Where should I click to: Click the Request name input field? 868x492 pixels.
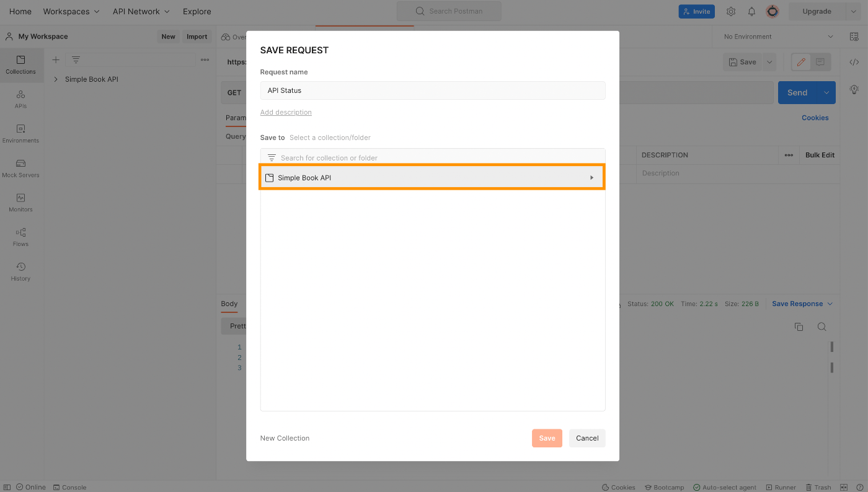433,90
